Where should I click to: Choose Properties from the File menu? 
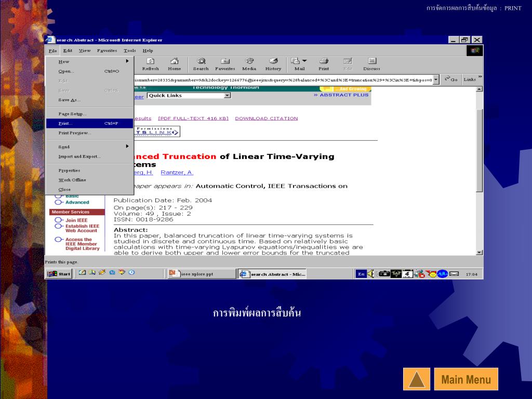(89, 170)
